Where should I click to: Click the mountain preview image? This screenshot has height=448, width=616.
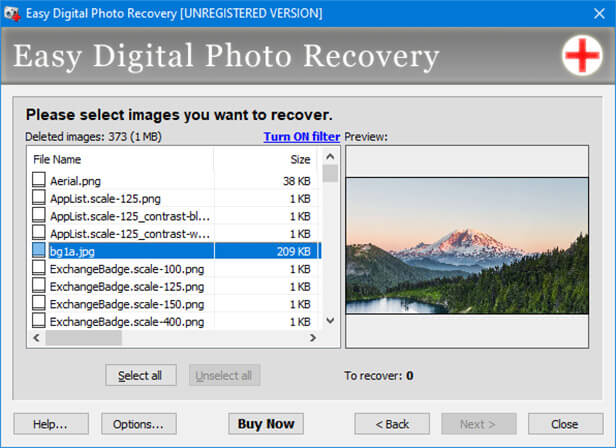467,246
